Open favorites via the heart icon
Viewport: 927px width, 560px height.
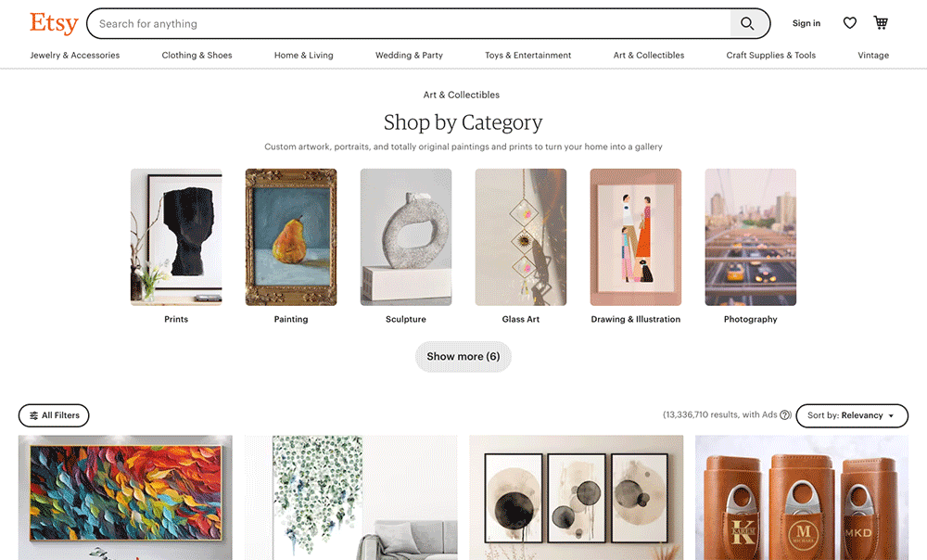(x=849, y=23)
